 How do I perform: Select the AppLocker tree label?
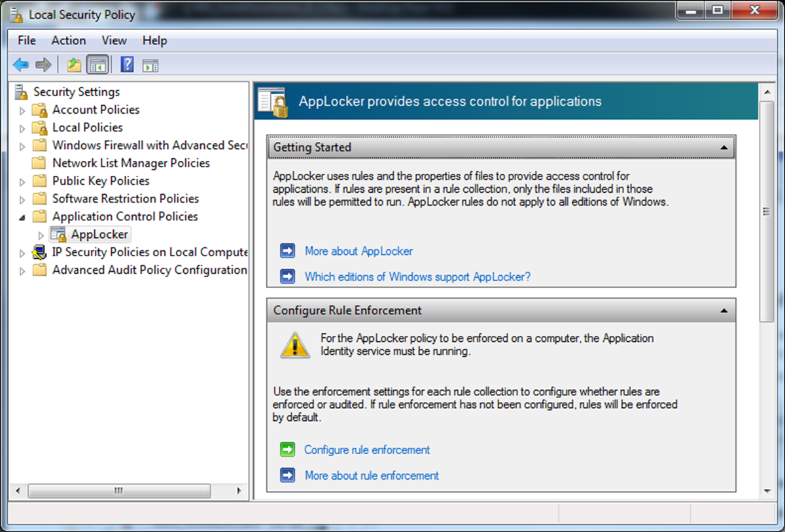coord(99,234)
